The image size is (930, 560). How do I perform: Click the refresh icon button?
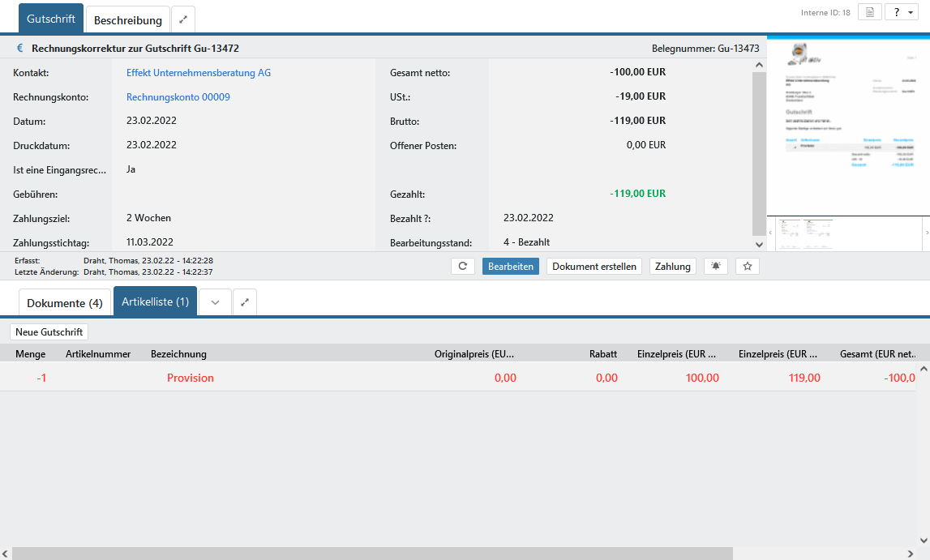(x=462, y=266)
